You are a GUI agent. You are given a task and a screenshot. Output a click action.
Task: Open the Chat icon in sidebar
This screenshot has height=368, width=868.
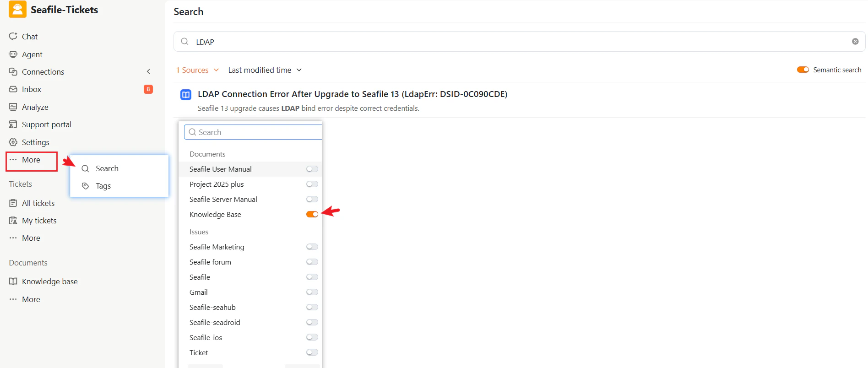(13, 36)
